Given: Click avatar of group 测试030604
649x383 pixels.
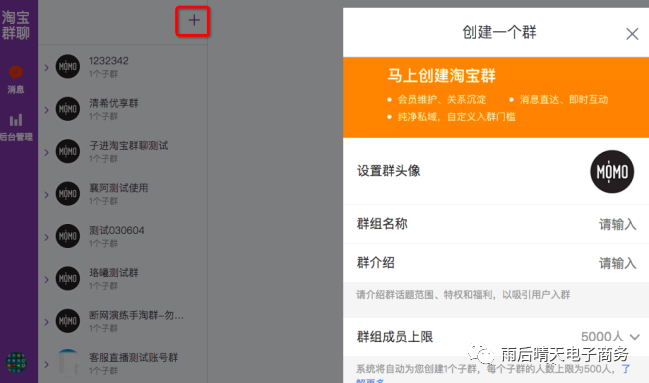Looking at the screenshot, I should click(67, 236).
